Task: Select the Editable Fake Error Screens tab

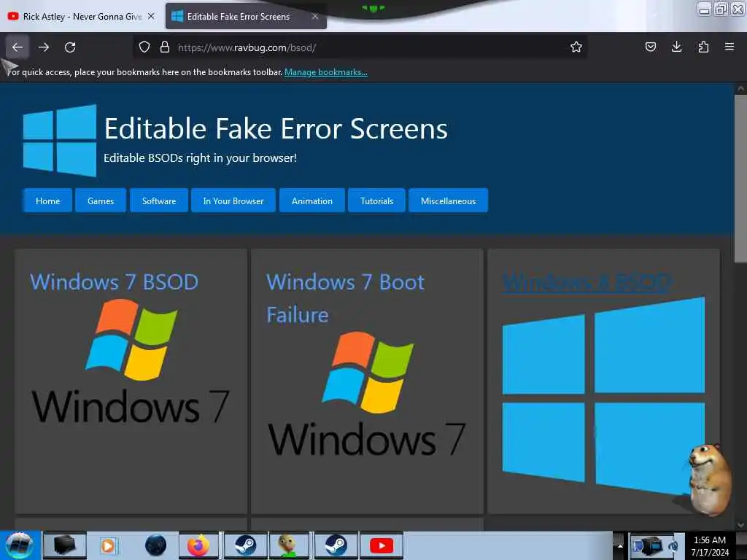Action: (x=246, y=16)
